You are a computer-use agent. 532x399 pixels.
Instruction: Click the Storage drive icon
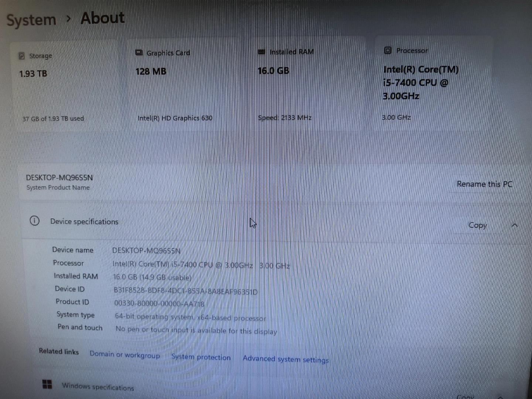22,56
